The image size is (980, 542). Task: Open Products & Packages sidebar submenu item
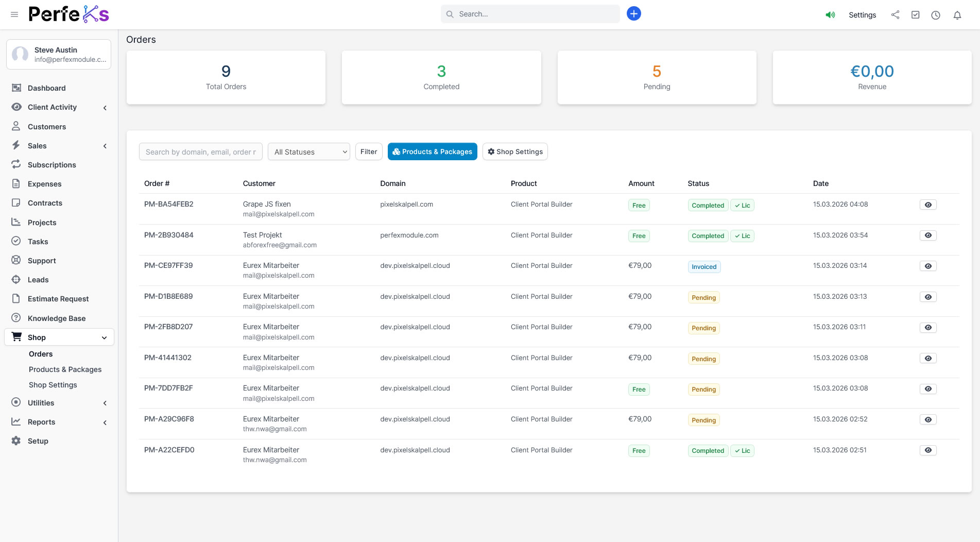pyautogui.click(x=65, y=369)
